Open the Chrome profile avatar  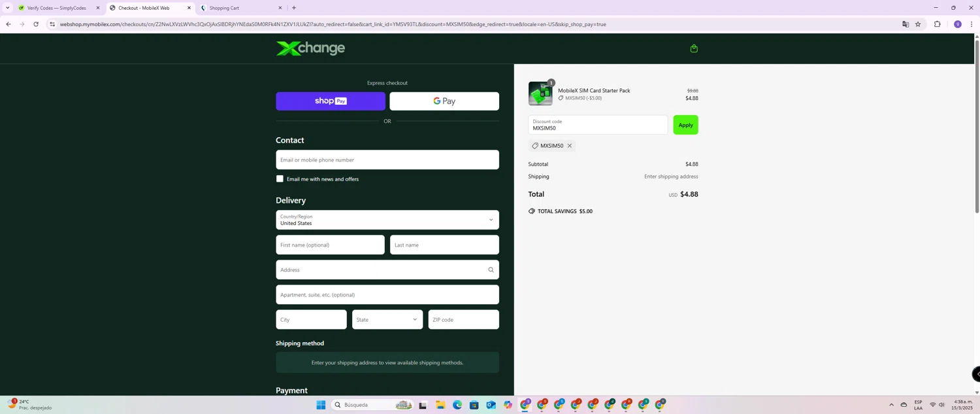(958, 24)
